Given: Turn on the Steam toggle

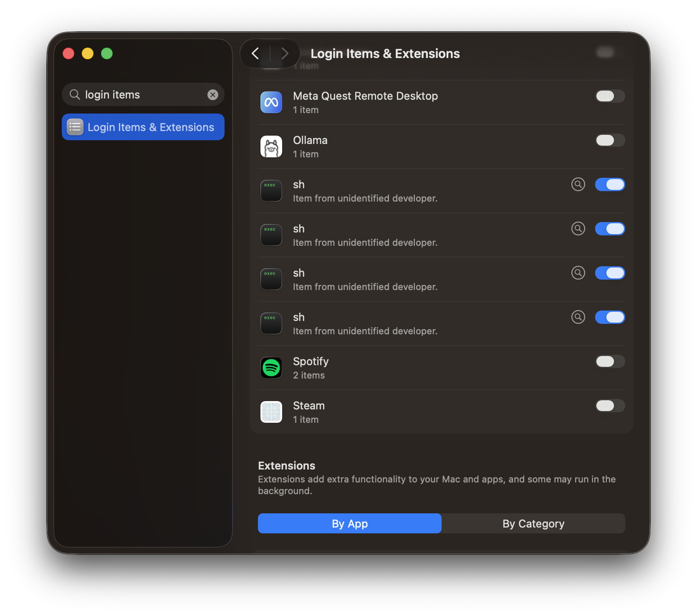Looking at the screenshot, I should click(610, 406).
